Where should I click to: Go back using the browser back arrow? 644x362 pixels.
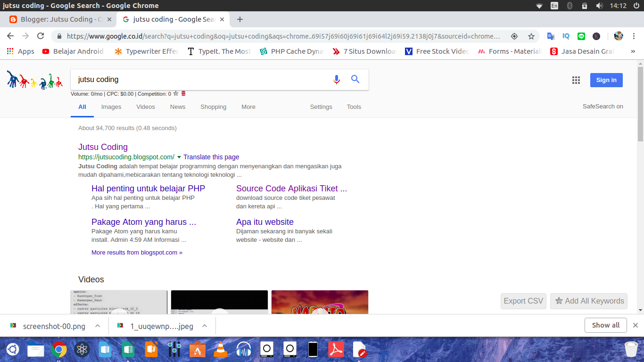(10, 36)
